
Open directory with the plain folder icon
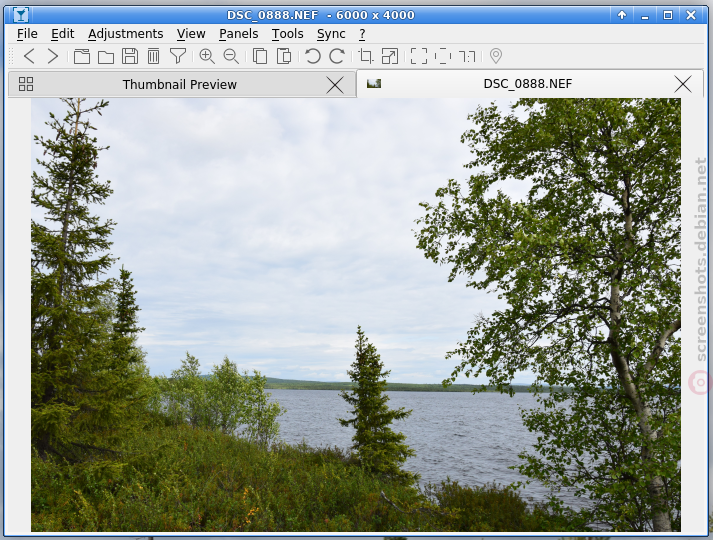point(106,57)
